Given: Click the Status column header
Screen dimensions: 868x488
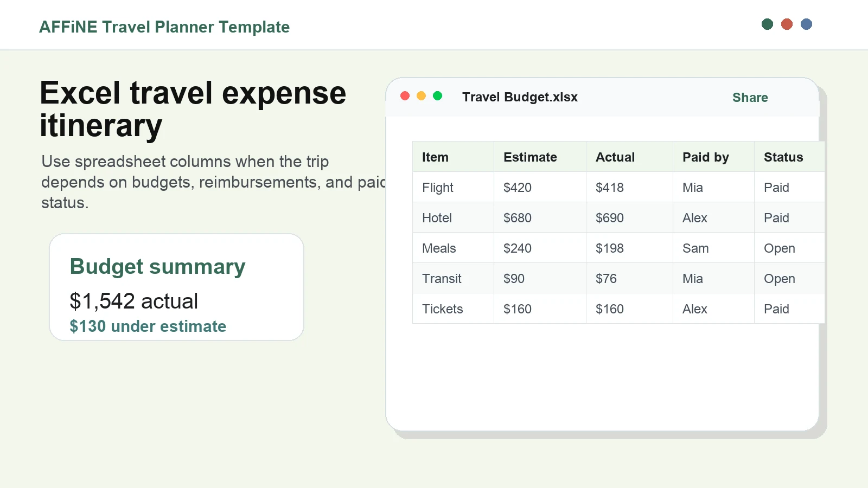Looking at the screenshot, I should [x=789, y=157].
